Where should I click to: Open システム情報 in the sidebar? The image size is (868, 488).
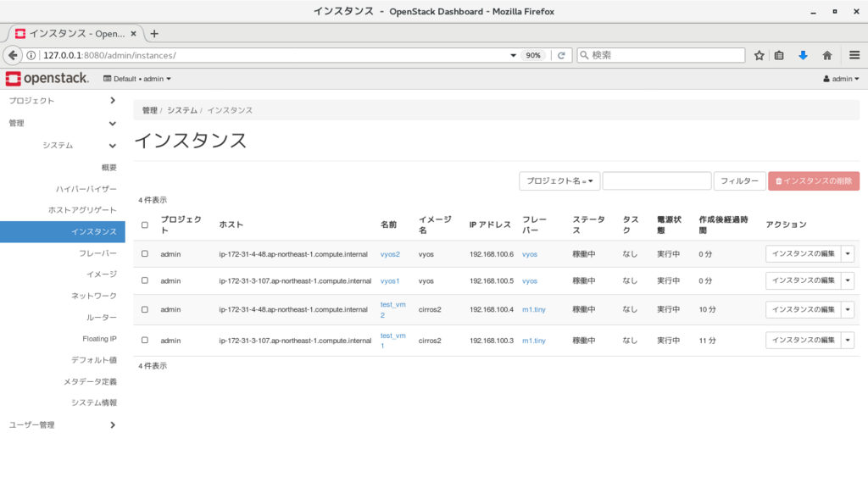click(93, 402)
